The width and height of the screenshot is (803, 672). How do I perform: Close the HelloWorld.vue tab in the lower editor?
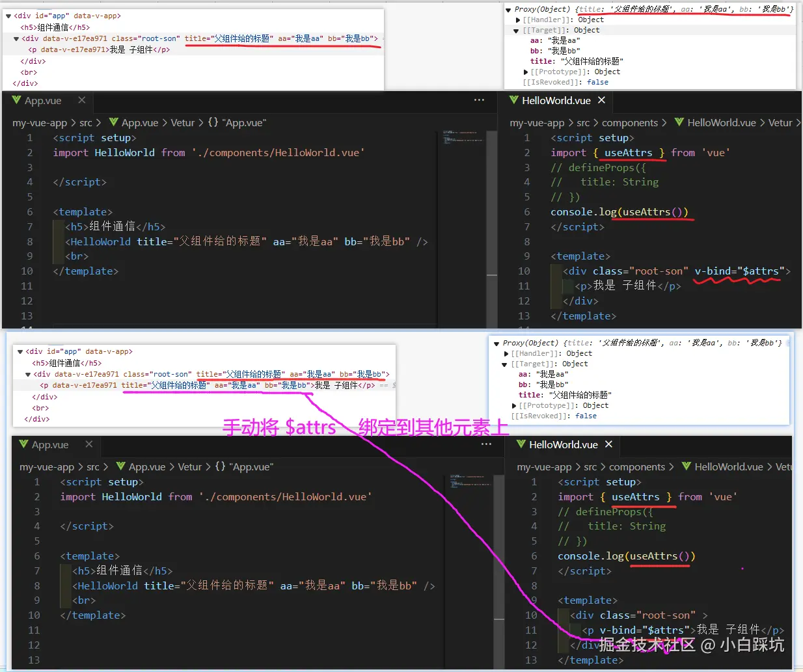[608, 444]
